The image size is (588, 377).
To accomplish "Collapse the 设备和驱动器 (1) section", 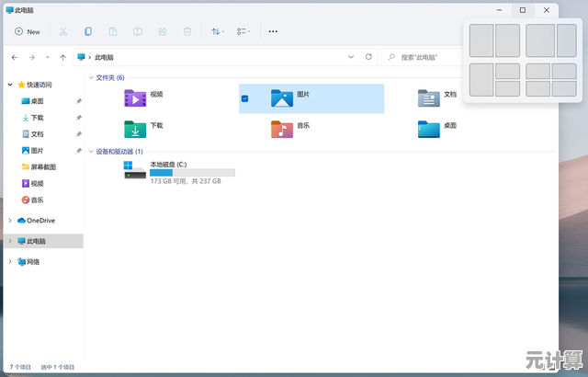I will point(90,152).
